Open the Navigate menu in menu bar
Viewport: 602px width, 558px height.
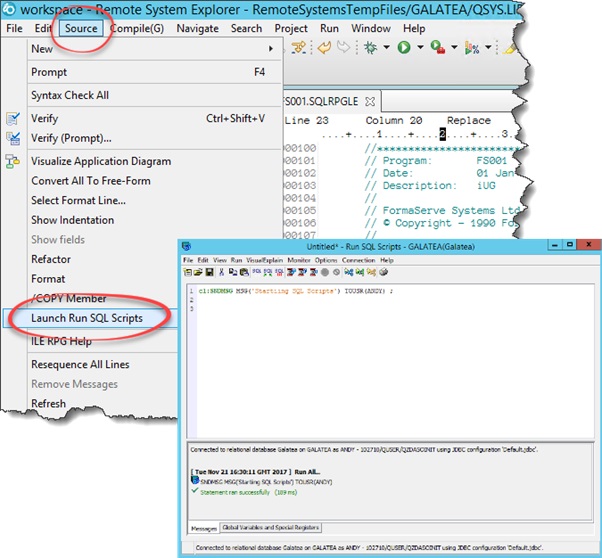[197, 28]
